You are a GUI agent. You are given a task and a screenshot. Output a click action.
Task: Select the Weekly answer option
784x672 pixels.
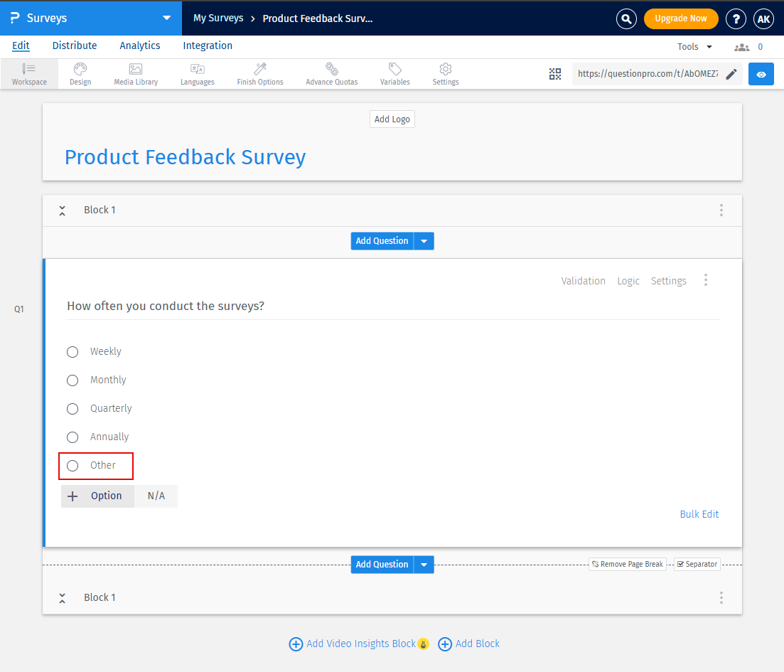point(72,351)
